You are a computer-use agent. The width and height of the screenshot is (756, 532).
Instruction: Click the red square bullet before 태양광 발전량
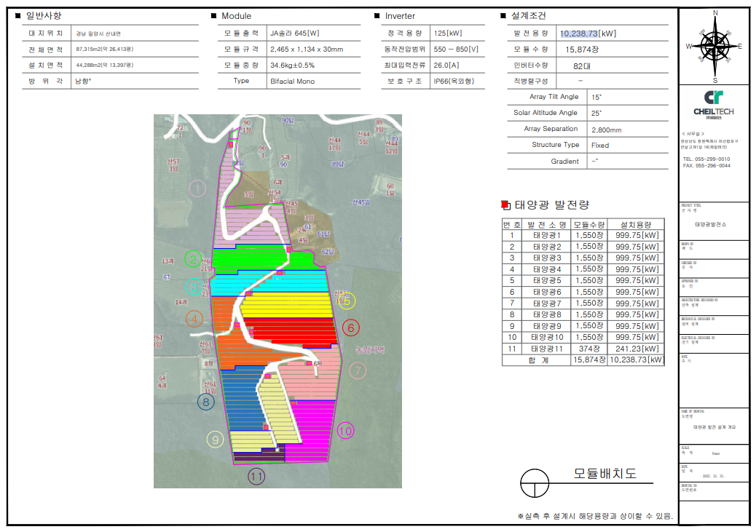(x=506, y=205)
